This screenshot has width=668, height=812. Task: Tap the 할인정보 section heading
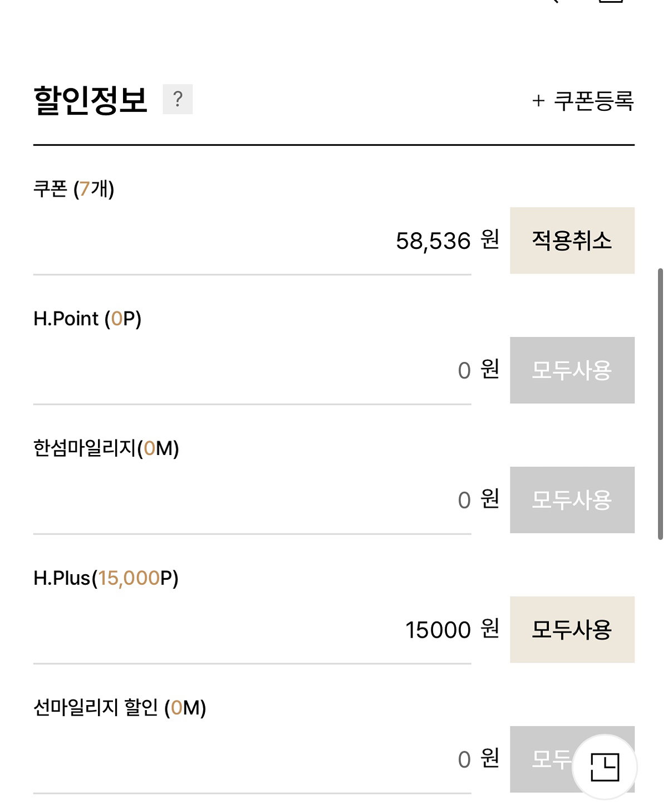pos(91,100)
